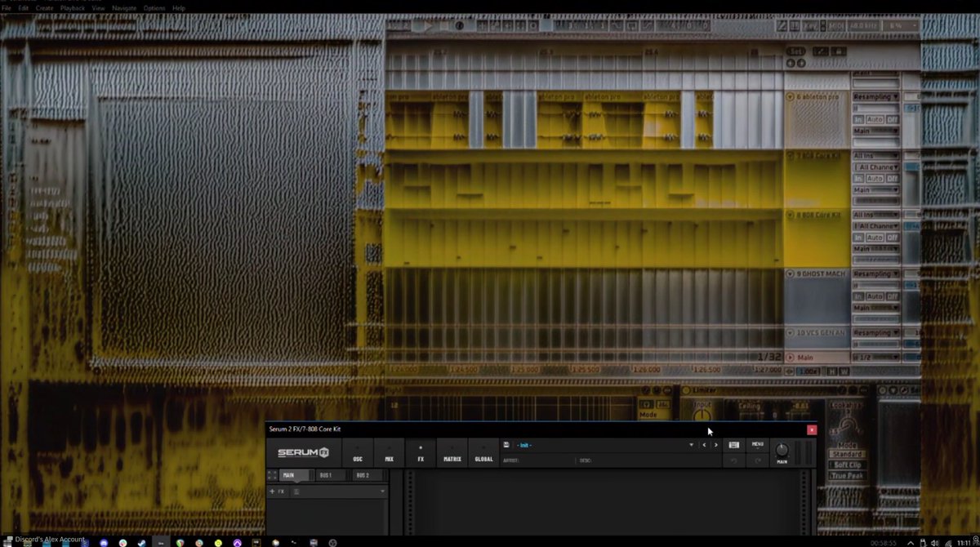Click the list icon next to + FX

(296, 491)
